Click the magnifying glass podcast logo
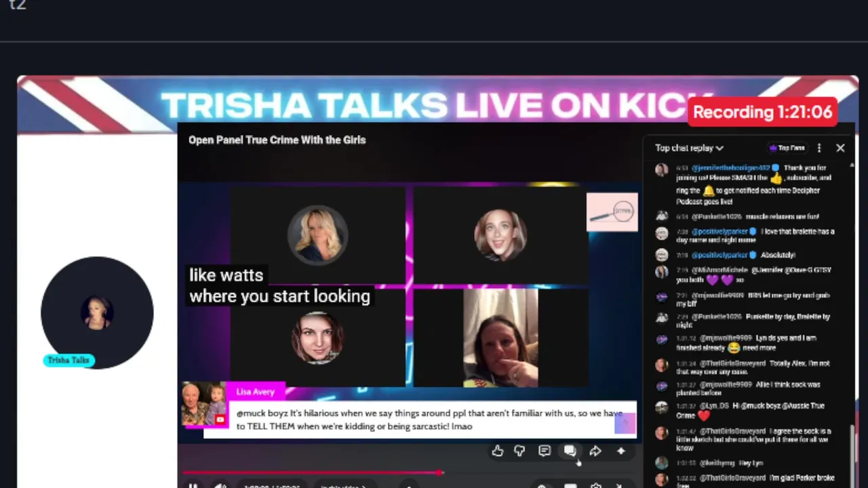The height and width of the screenshot is (488, 868). point(612,212)
